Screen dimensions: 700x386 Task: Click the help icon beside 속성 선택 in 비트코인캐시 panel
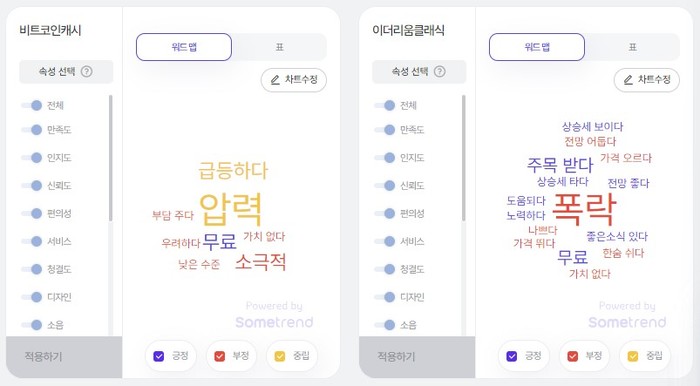[x=87, y=71]
